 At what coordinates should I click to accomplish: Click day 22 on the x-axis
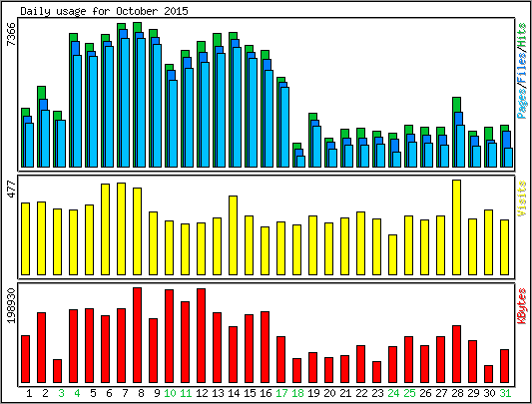point(361,393)
